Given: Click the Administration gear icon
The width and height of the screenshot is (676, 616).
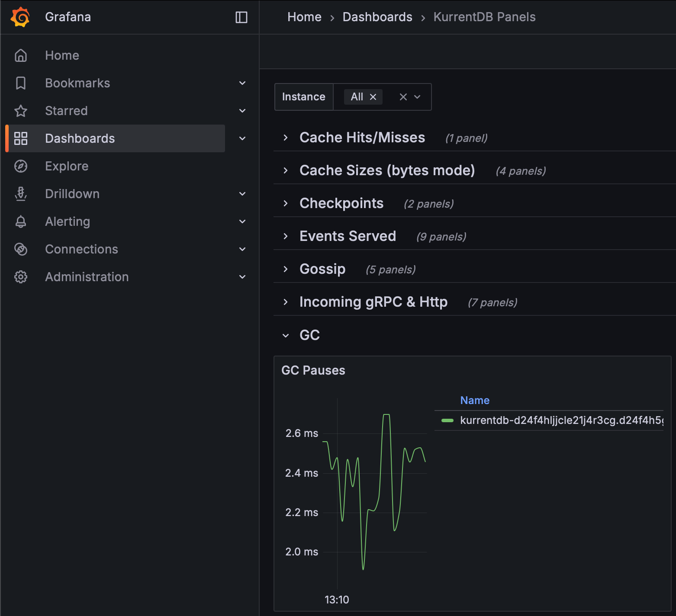Looking at the screenshot, I should click(x=21, y=277).
